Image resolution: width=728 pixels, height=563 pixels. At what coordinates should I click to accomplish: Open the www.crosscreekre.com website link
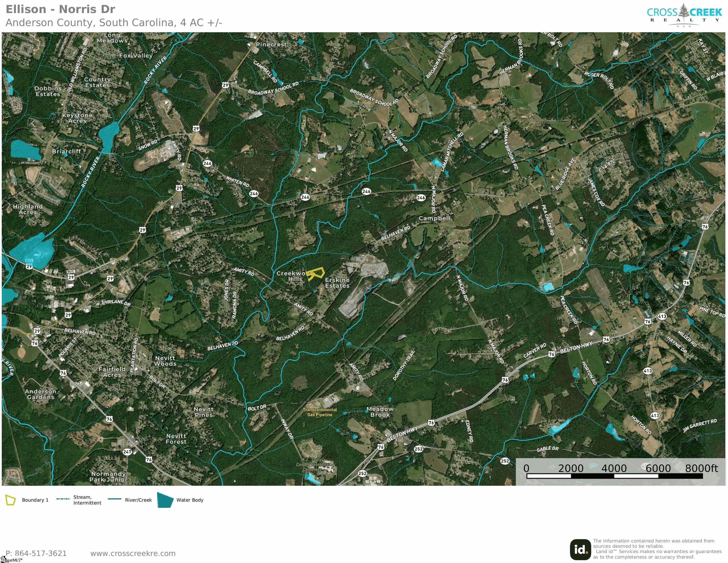coord(133,553)
